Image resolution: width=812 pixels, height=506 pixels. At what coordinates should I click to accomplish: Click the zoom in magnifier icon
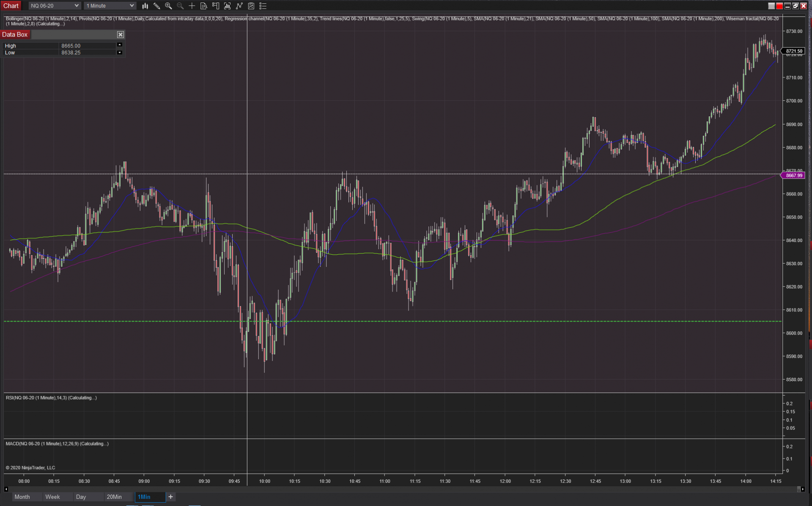(x=168, y=6)
